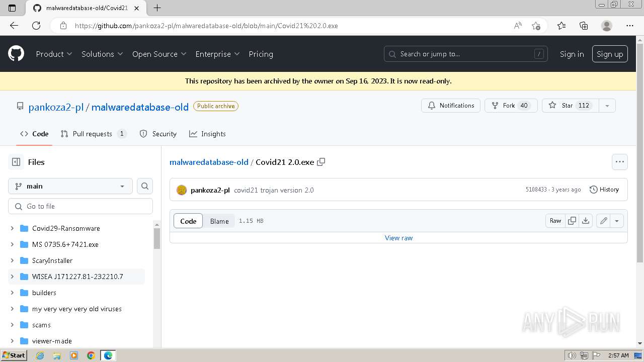Collapse the file tree panel icon
The image size is (644, 362).
tap(16, 162)
